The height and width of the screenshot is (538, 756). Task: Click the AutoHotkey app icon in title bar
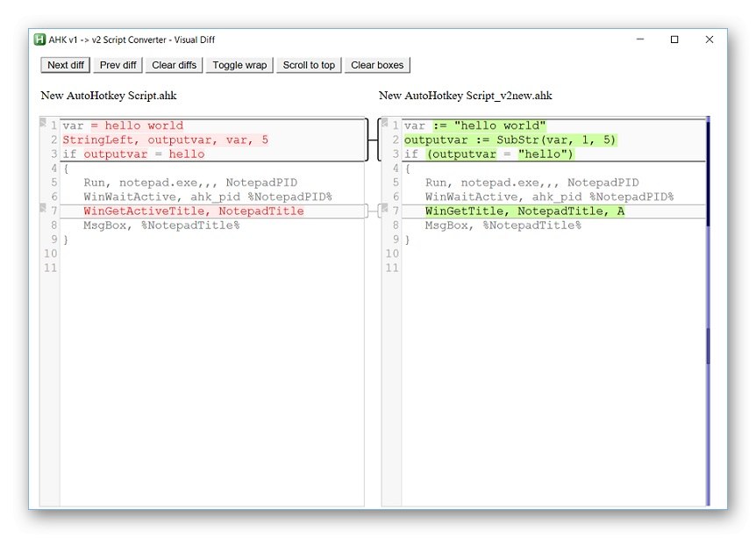click(x=39, y=39)
